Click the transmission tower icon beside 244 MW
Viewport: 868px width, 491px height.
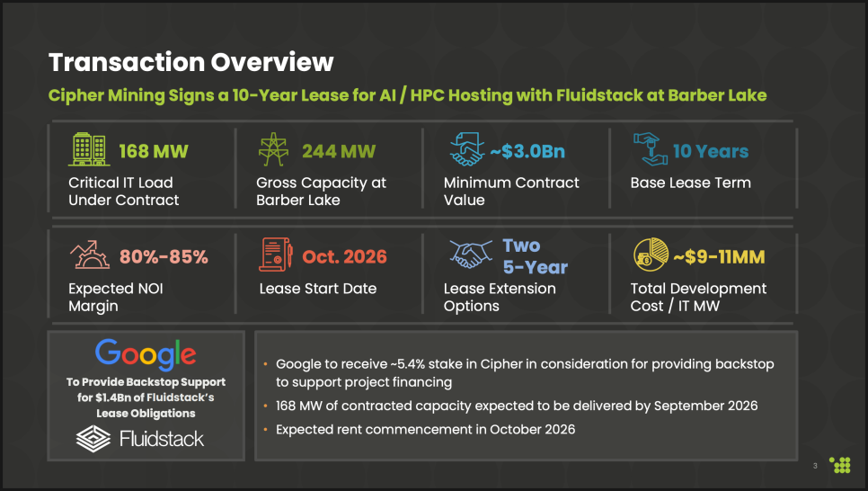pyautogui.click(x=274, y=150)
